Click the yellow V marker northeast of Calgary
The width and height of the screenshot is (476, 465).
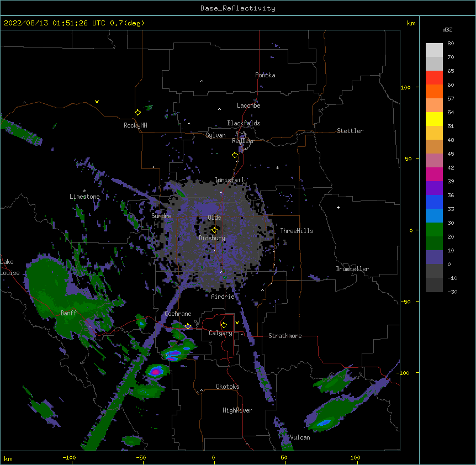pyautogui.click(x=237, y=323)
